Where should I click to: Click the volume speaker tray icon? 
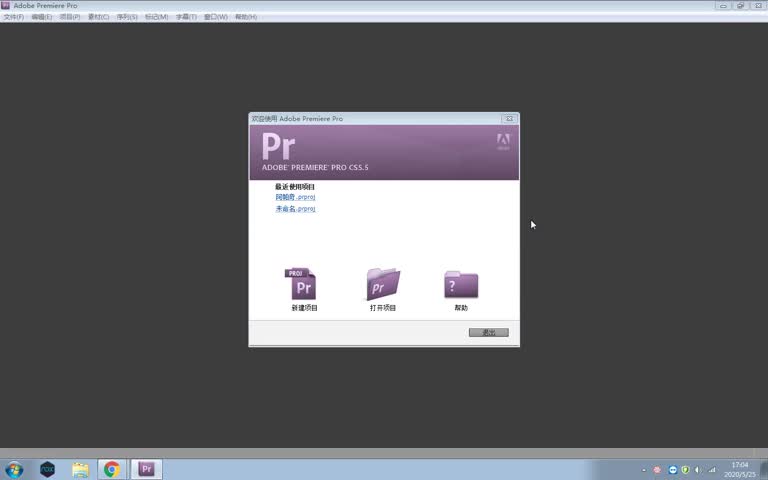coord(697,470)
